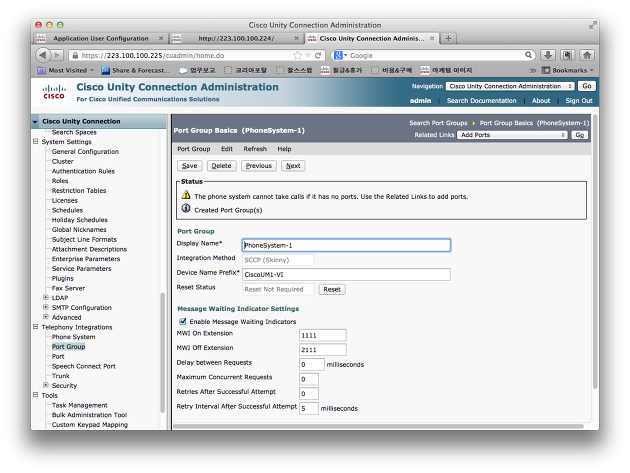This screenshot has height=473, width=630.
Task: Open the Navigation dropdown
Action: click(510, 86)
